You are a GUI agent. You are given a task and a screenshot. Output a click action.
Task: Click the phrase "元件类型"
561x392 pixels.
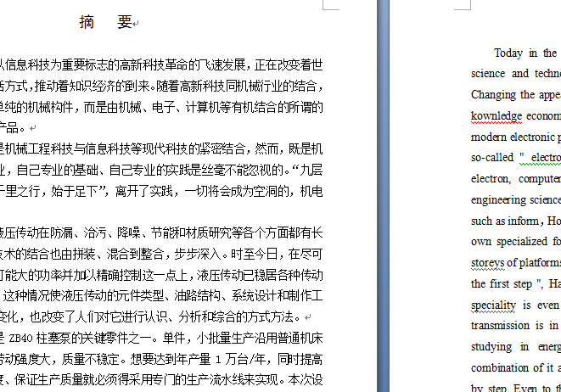pyautogui.click(x=141, y=296)
